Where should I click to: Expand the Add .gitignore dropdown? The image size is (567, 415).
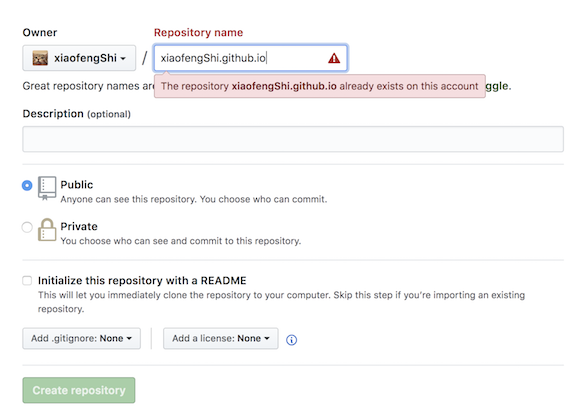pyautogui.click(x=81, y=338)
